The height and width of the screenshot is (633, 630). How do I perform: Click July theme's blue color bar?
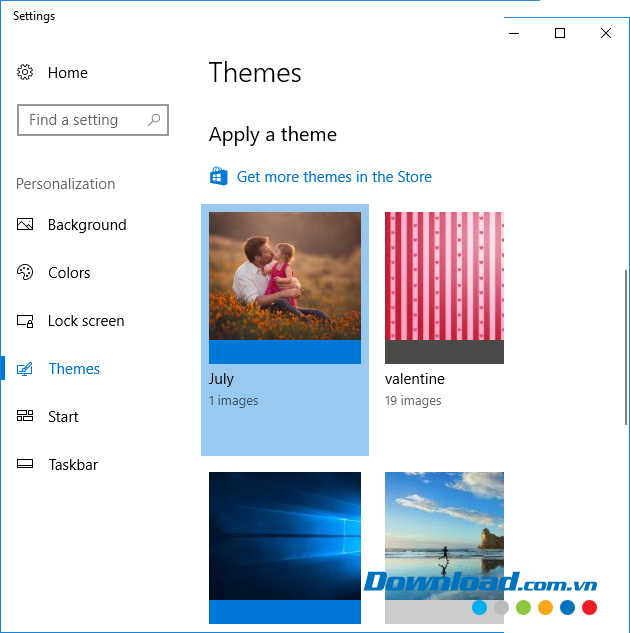pyautogui.click(x=285, y=352)
